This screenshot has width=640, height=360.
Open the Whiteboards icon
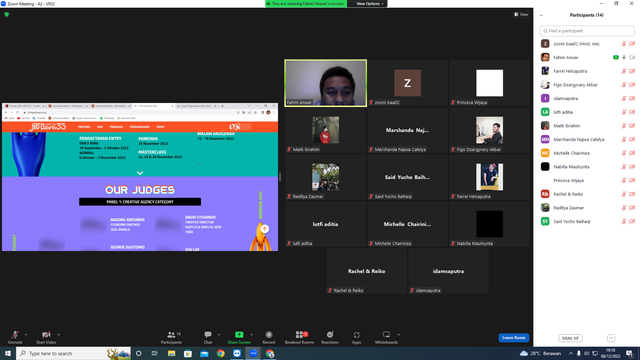click(386, 335)
